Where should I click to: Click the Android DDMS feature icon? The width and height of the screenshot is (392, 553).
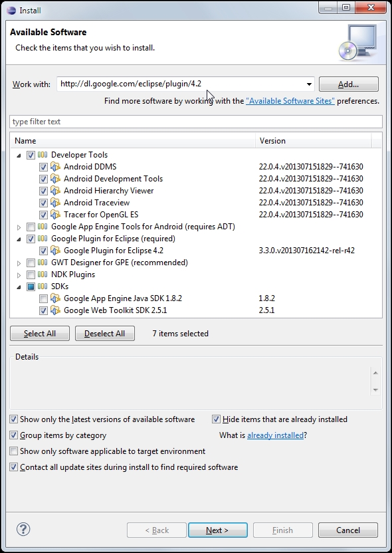(x=55, y=166)
